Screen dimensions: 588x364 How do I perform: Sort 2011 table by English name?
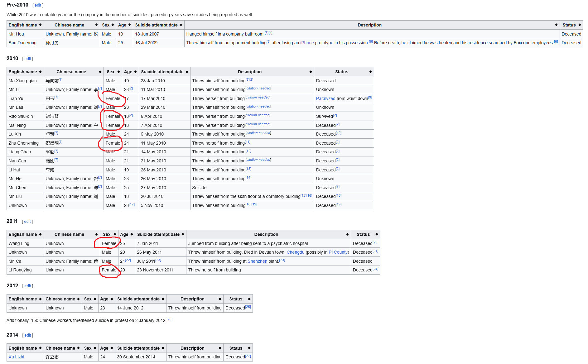25,234
